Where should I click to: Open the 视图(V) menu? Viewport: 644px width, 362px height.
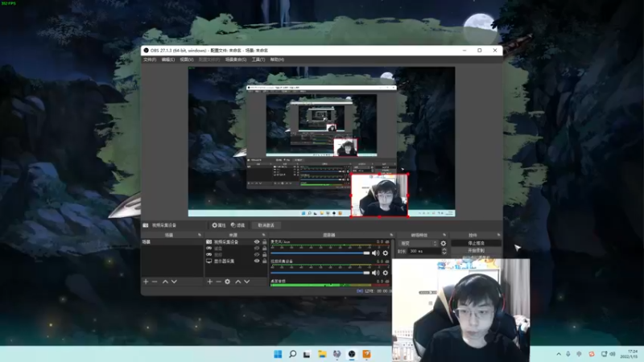tap(187, 60)
